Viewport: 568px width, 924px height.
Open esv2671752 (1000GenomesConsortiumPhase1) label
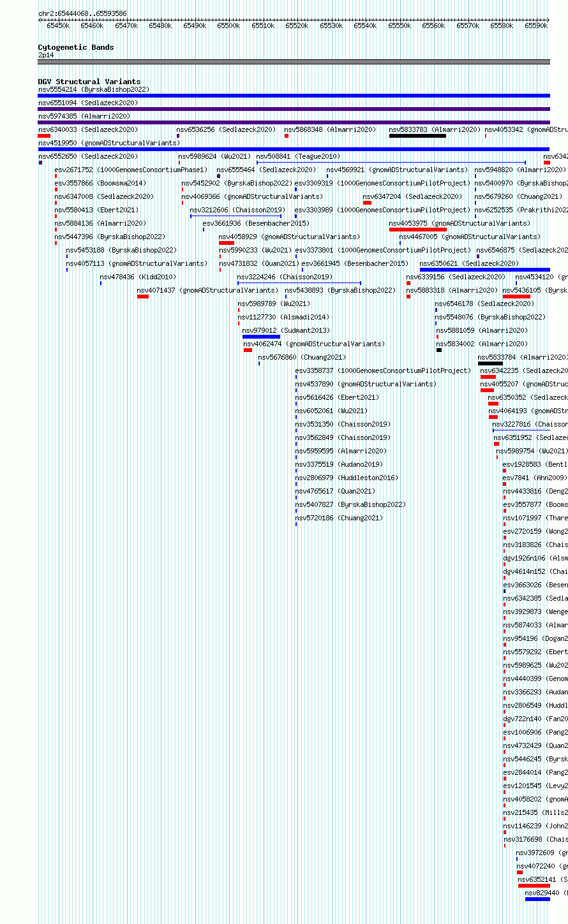pos(131,170)
